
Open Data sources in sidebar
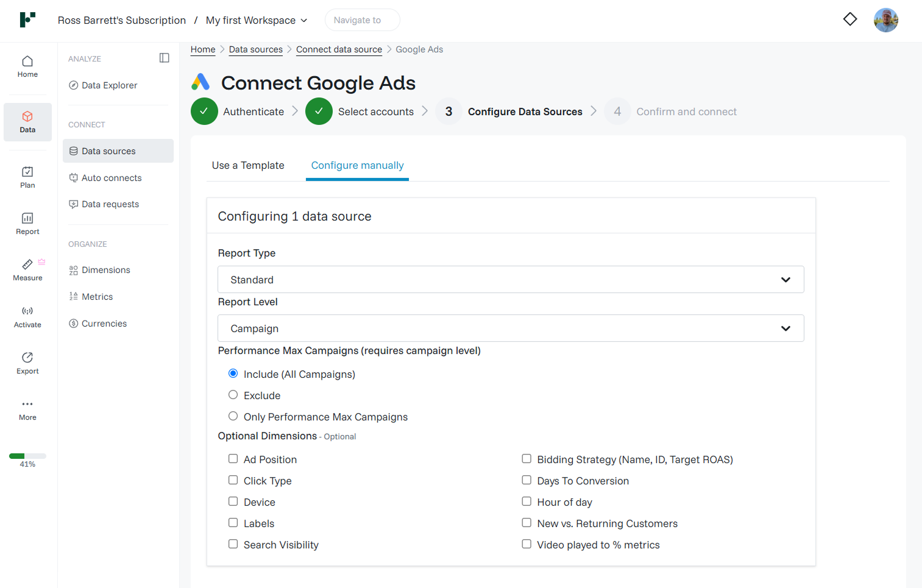118,151
